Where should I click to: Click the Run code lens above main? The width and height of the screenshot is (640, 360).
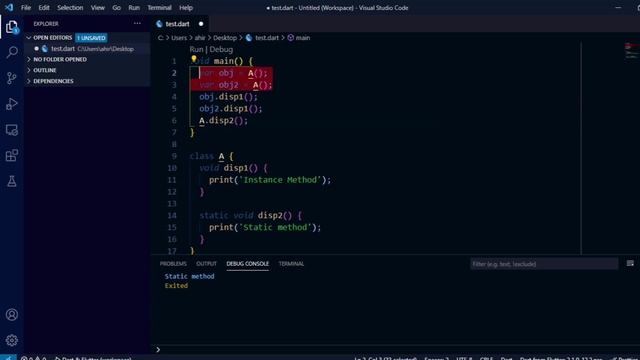click(x=196, y=49)
